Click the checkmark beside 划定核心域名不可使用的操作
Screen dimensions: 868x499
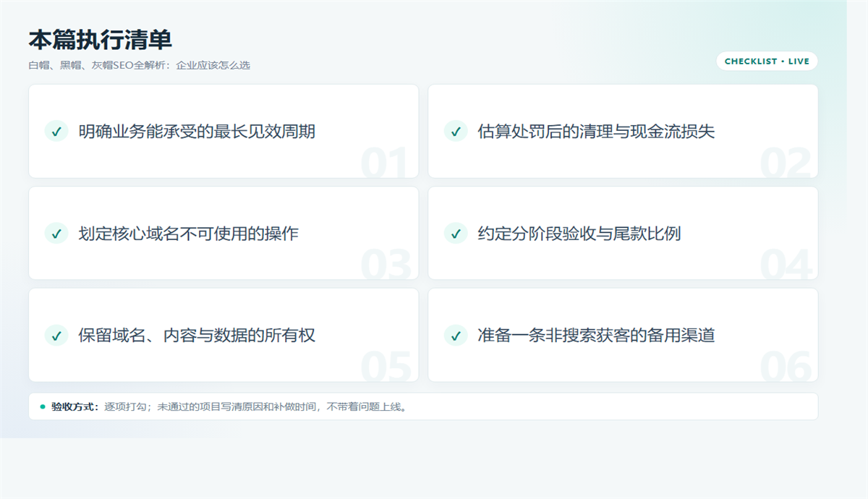[56, 234]
